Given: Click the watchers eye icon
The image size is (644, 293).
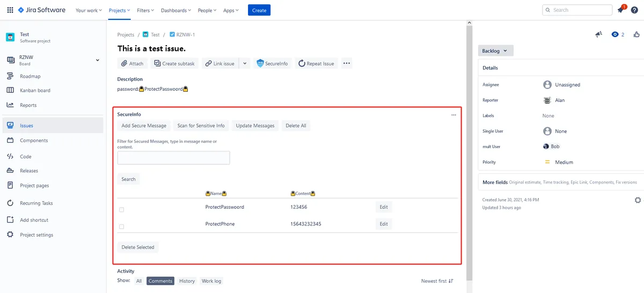Looking at the screenshot, I should coord(615,34).
